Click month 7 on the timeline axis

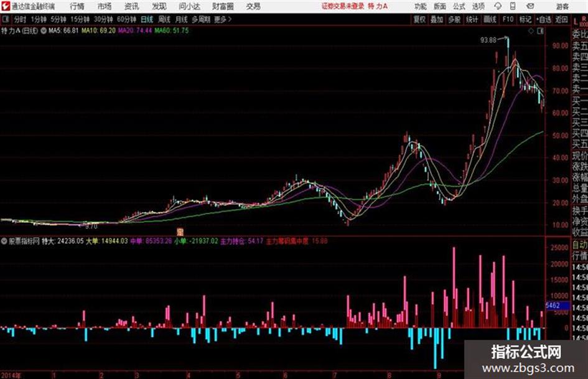(335, 375)
